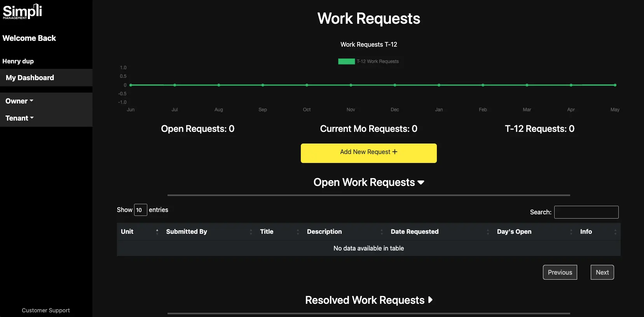The width and height of the screenshot is (644, 317).
Task: Click the Simpli Management logo
Action: tap(22, 11)
